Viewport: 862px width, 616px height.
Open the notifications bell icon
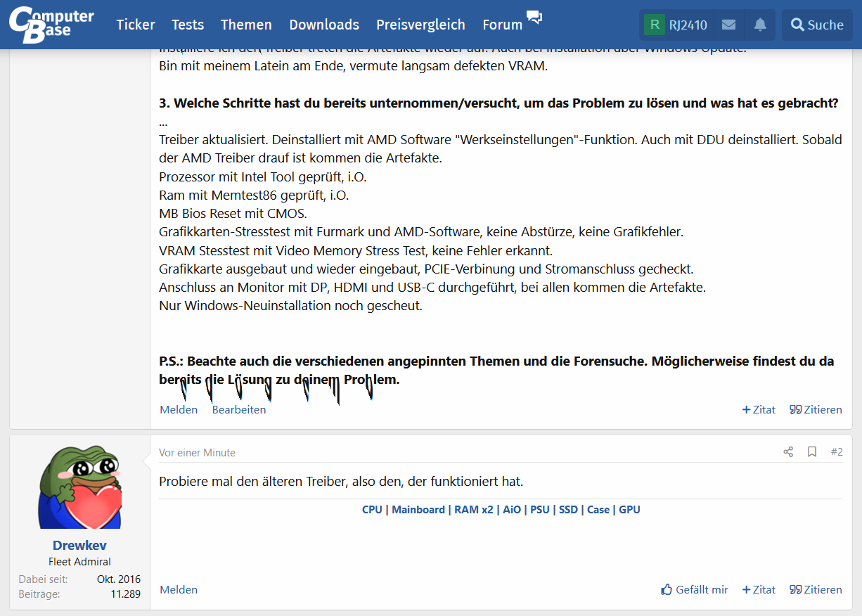click(x=760, y=25)
